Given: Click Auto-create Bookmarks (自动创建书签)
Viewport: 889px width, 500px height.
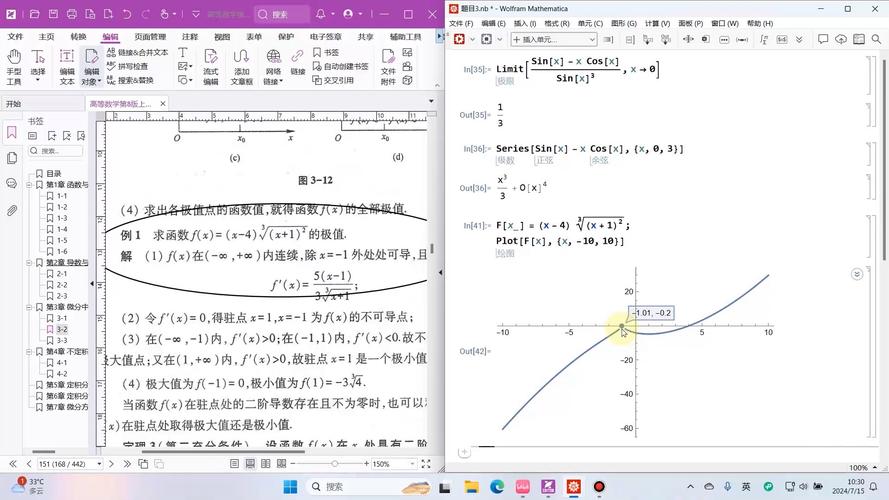Looking at the screenshot, I should point(340,66).
